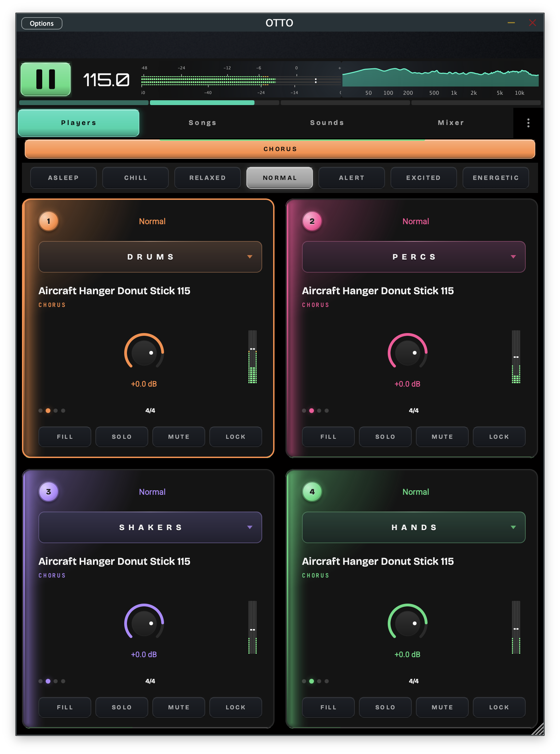Pause playback with the green pause button
560x754 pixels.
46,79
